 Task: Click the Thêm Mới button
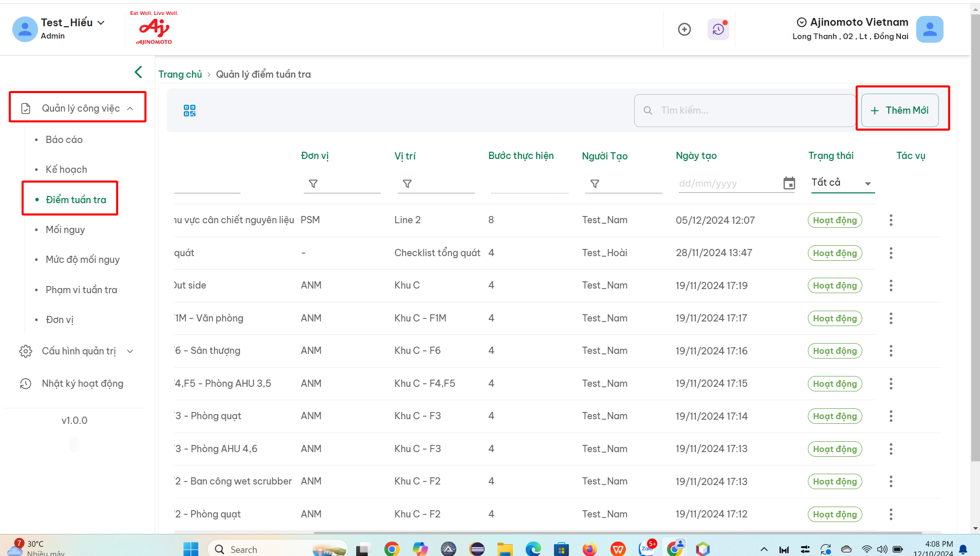click(x=900, y=110)
